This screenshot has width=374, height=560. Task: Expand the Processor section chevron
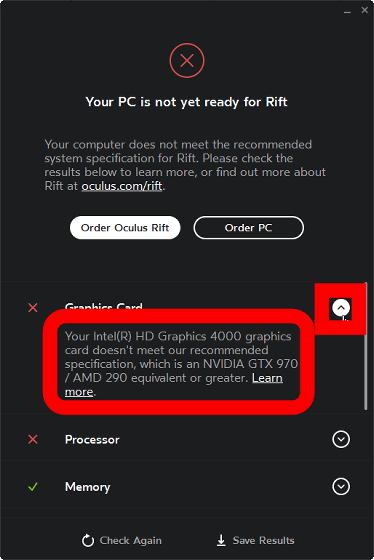(341, 439)
